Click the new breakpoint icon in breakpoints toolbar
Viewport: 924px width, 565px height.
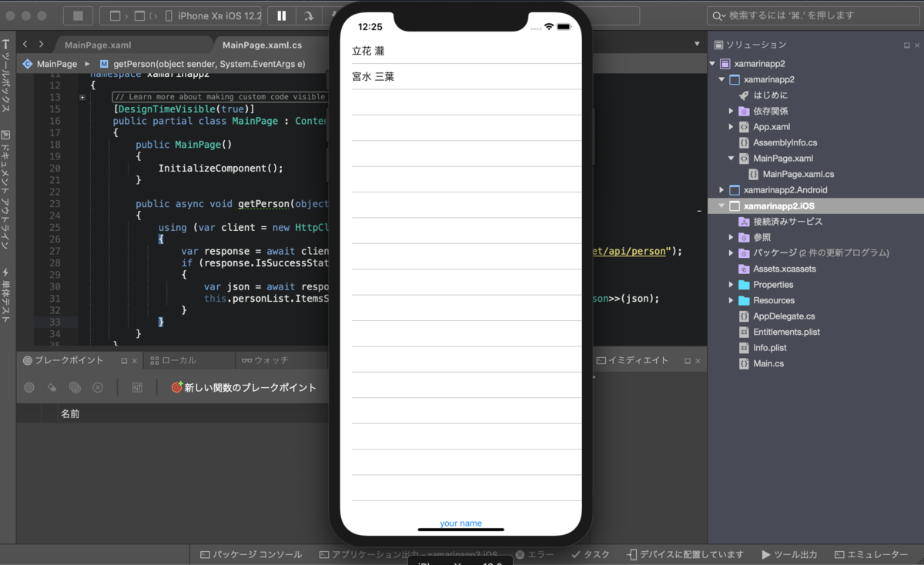click(x=28, y=387)
